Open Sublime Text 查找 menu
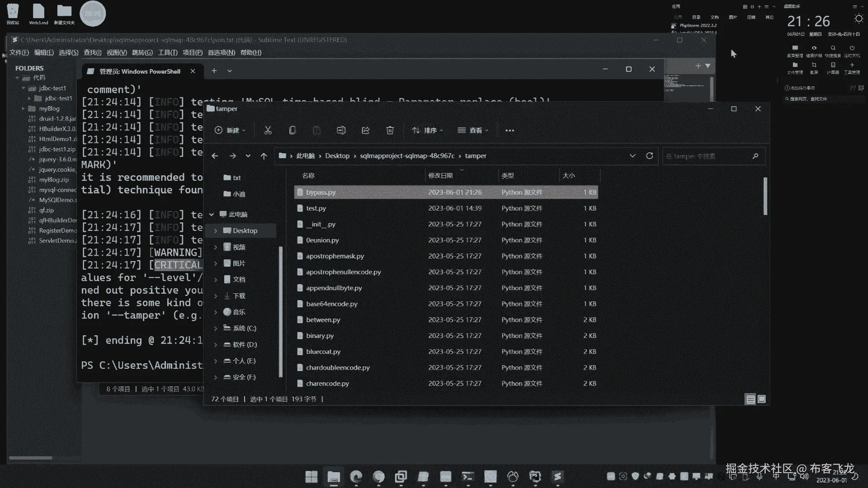The image size is (868, 488). coord(92,52)
